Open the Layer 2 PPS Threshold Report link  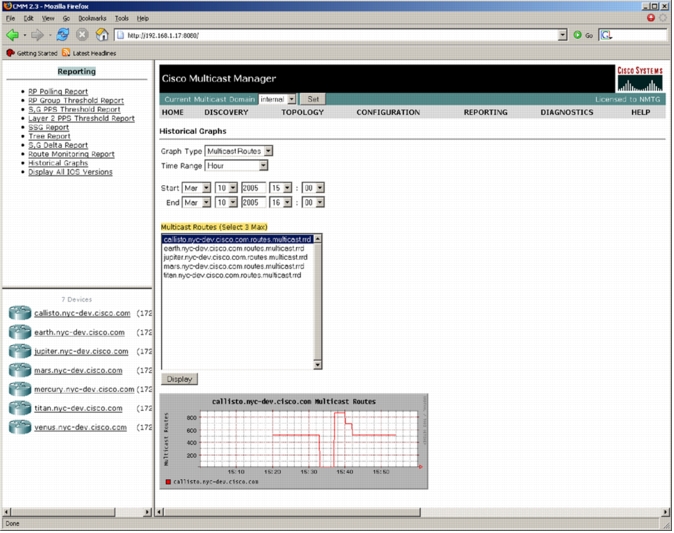point(82,119)
